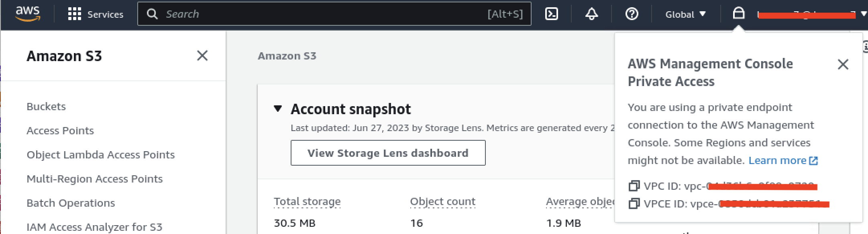This screenshot has width=868, height=234.
Task: Click the Private Access lock icon
Action: [738, 13]
